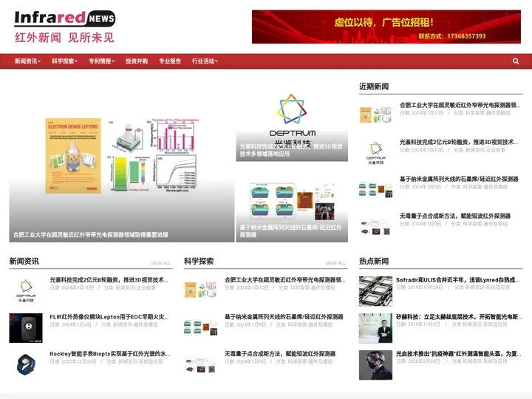Expand the 新闻资讯 navigation dropdown
532x399 pixels.
(27, 61)
